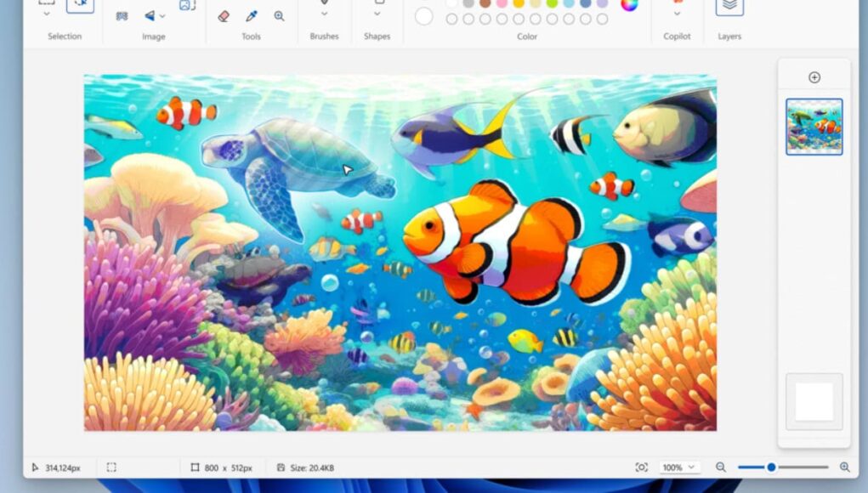Select the Eraser tool
868x493 pixels.
[224, 16]
